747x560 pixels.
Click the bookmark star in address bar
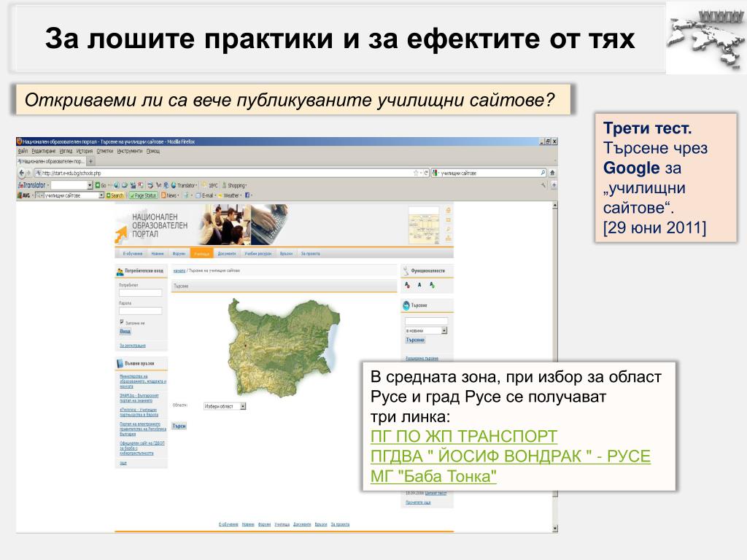416,173
